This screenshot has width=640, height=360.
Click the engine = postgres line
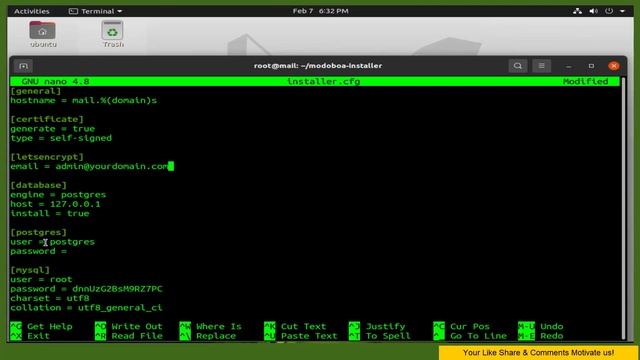point(58,194)
